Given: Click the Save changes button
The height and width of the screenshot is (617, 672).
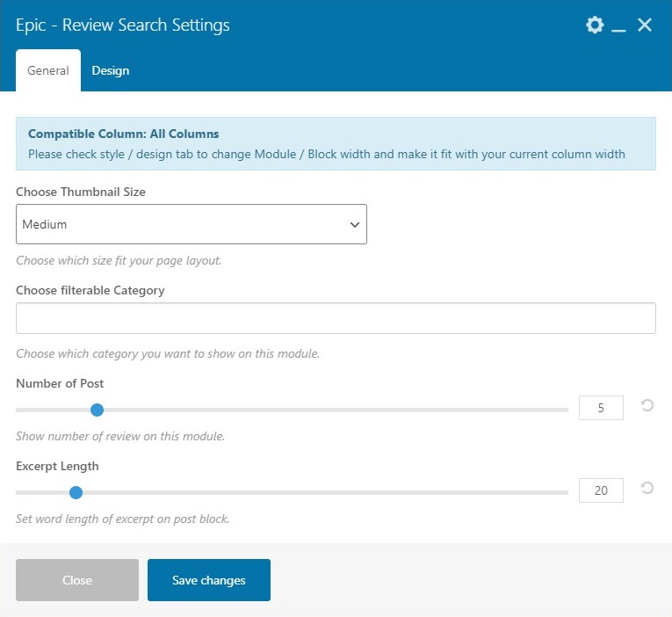Looking at the screenshot, I should click(x=209, y=580).
